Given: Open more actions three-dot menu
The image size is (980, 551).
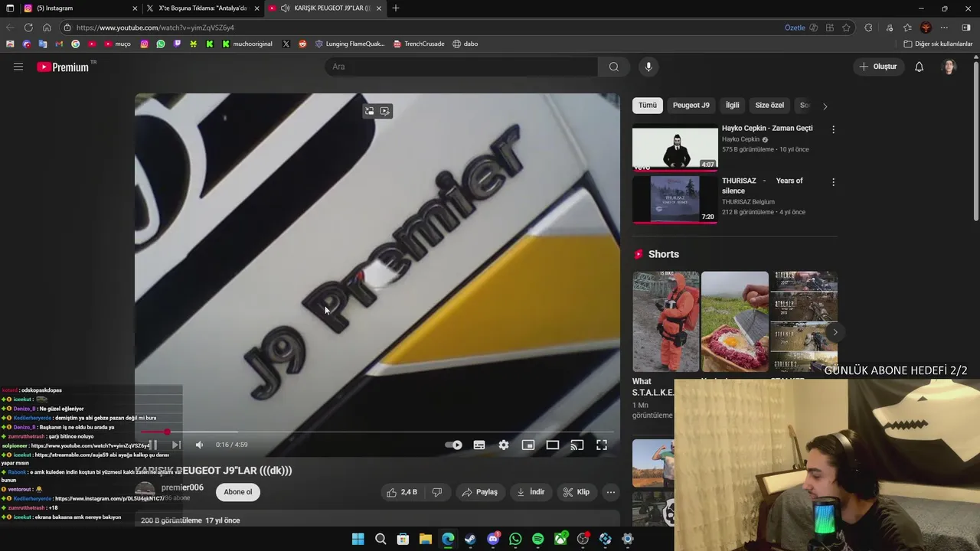Looking at the screenshot, I should 610,492.
